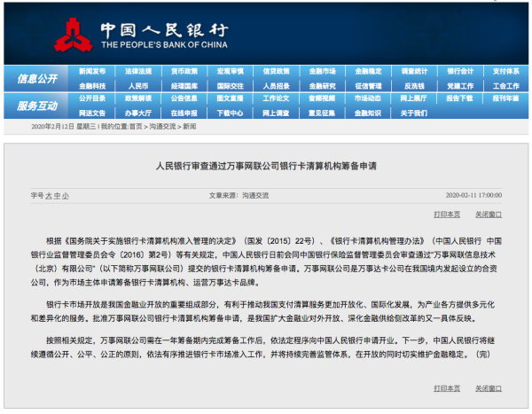
Task: Select 国际交往 navigation link
Action: [x=231, y=86]
